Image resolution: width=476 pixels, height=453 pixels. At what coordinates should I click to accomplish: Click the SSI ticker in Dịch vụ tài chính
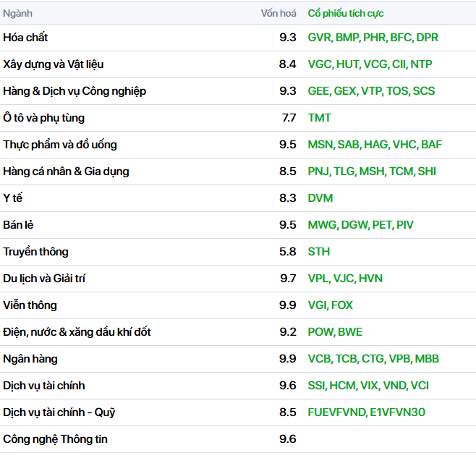[x=317, y=386]
